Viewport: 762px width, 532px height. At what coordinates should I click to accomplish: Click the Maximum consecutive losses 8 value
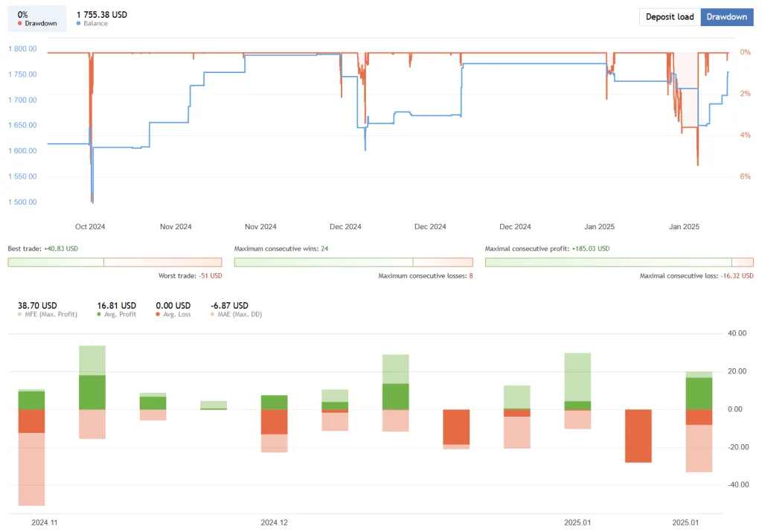pos(471,276)
